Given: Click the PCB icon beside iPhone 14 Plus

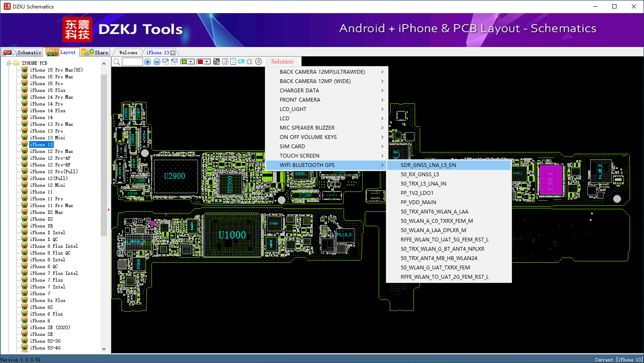Looking at the screenshot, I should [25, 111].
